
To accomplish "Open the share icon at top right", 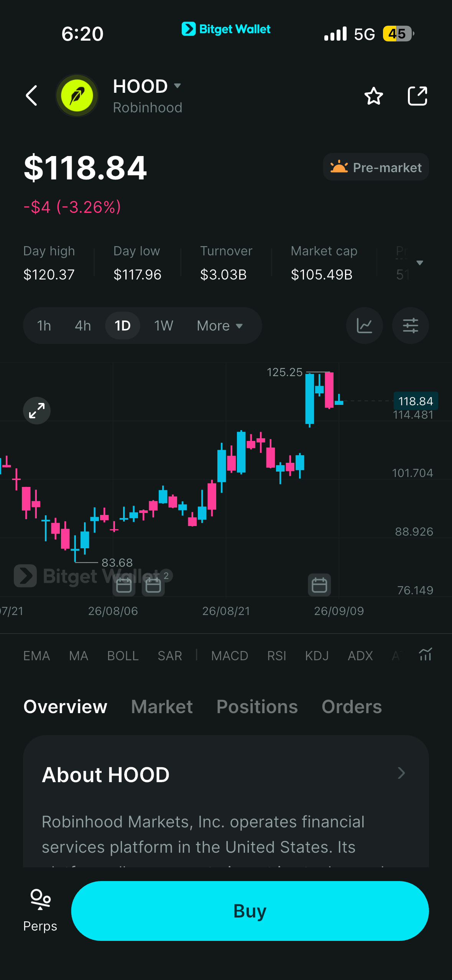I will click(417, 96).
